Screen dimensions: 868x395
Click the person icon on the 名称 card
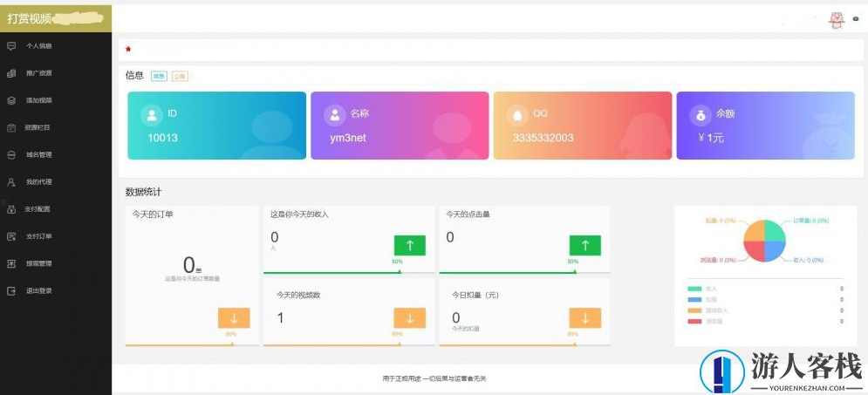[x=334, y=115]
